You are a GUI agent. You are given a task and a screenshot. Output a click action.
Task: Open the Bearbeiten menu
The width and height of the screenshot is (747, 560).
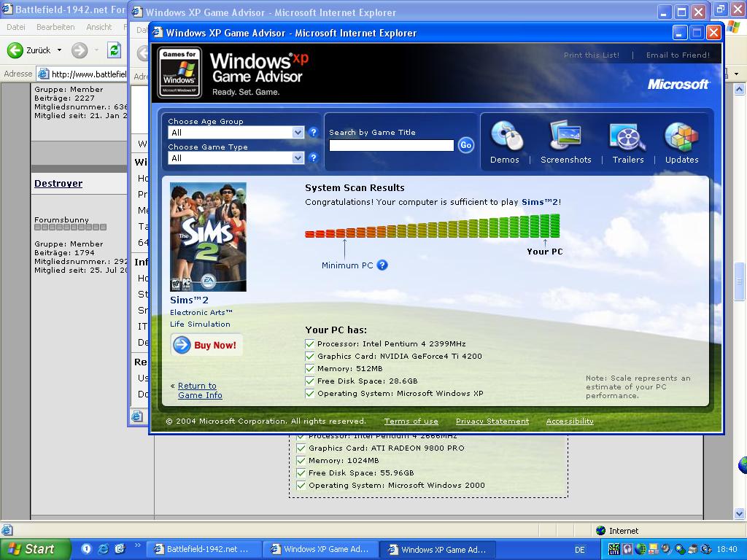pos(55,27)
